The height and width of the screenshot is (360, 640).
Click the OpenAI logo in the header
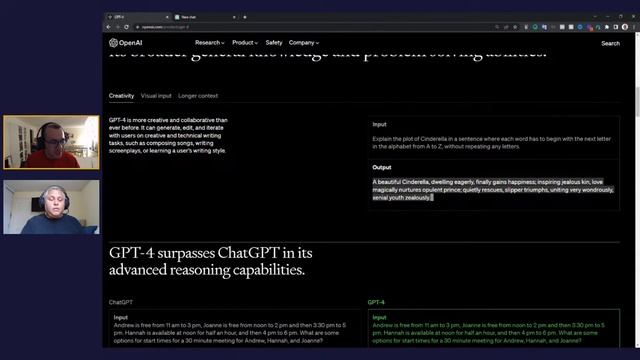pyautogui.click(x=126, y=43)
